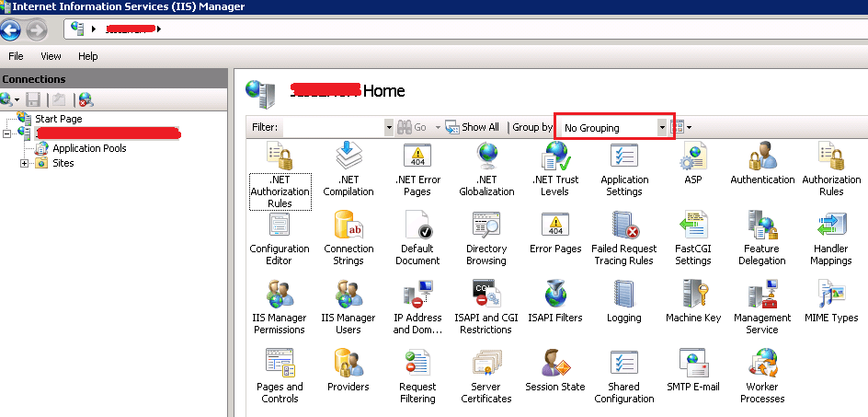The height and width of the screenshot is (417, 868).
Task: Collapse the server node in Connections
Action: [6, 133]
